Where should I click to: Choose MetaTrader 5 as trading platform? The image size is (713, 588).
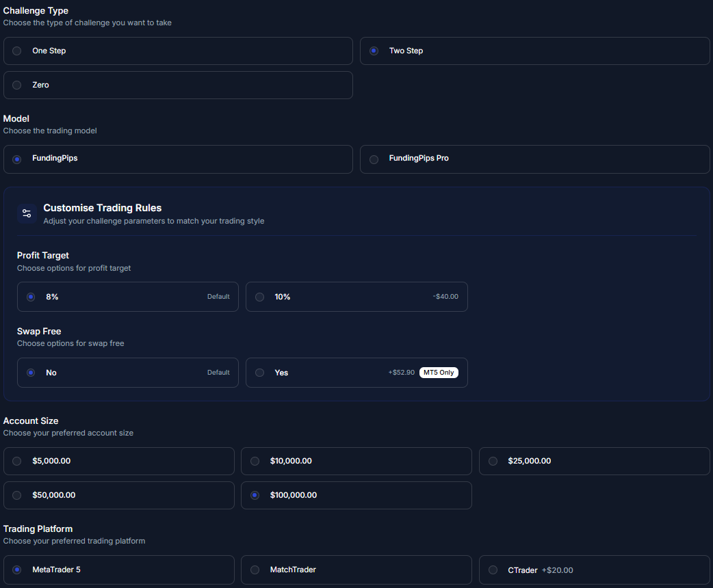coord(17,570)
